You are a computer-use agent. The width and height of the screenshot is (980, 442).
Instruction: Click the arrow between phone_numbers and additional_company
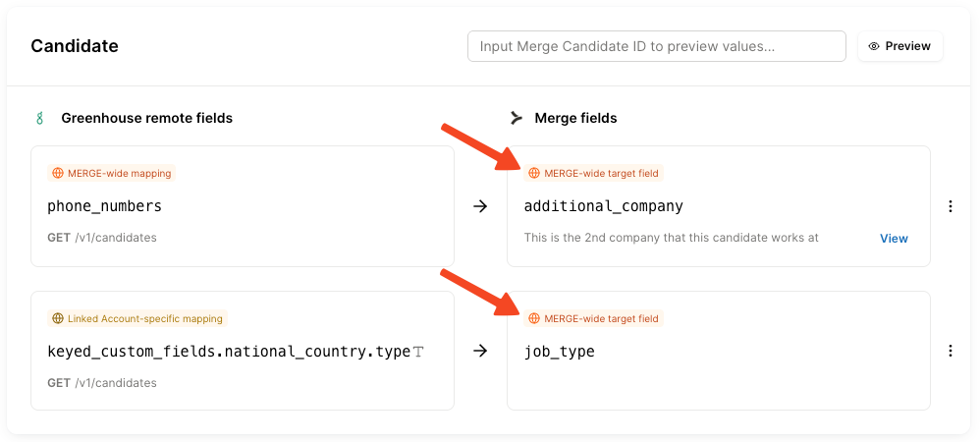click(x=480, y=206)
